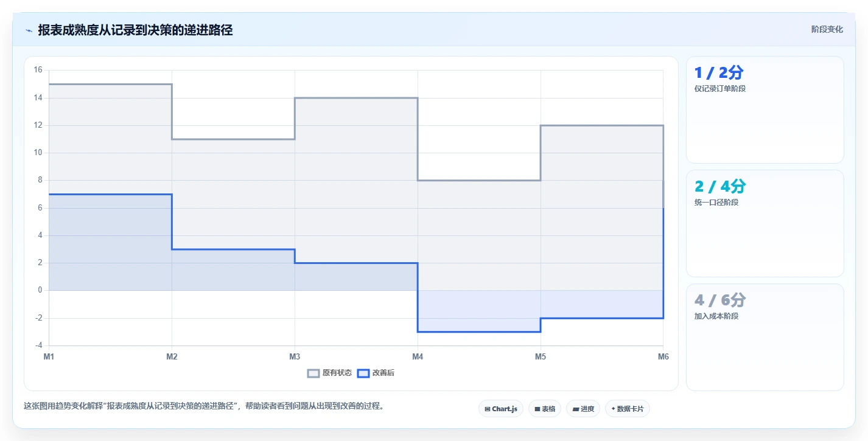The image size is (868, 441).
Task: Select the 2 / 4分 score card
Action: [765, 223]
